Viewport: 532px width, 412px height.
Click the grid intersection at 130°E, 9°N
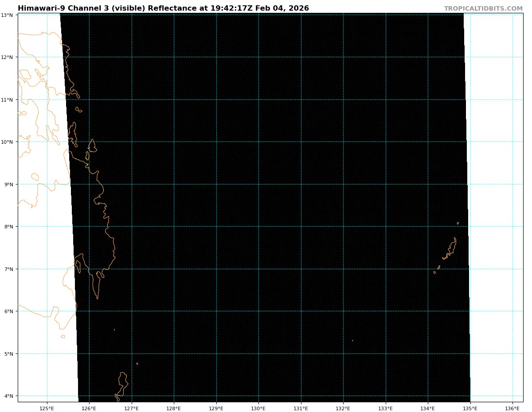click(258, 184)
